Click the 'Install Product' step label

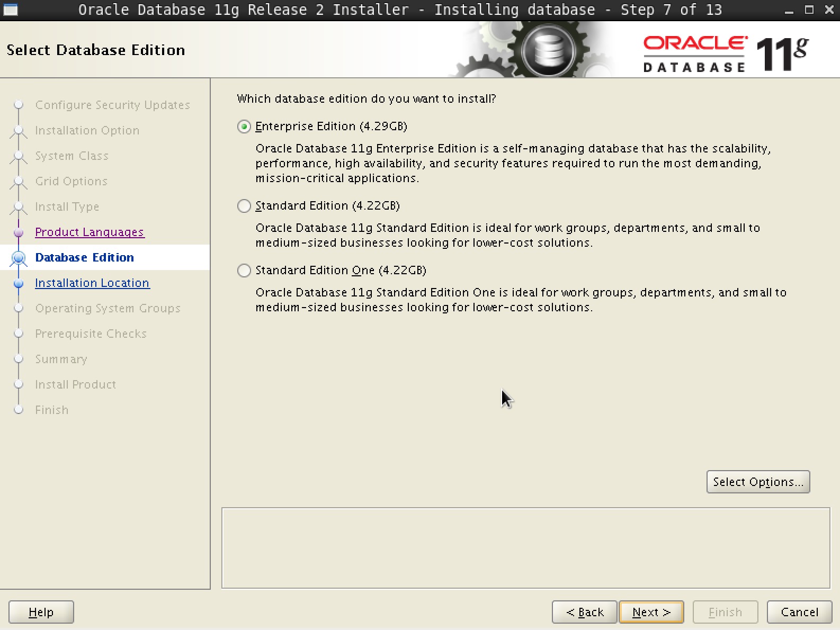coord(76,384)
